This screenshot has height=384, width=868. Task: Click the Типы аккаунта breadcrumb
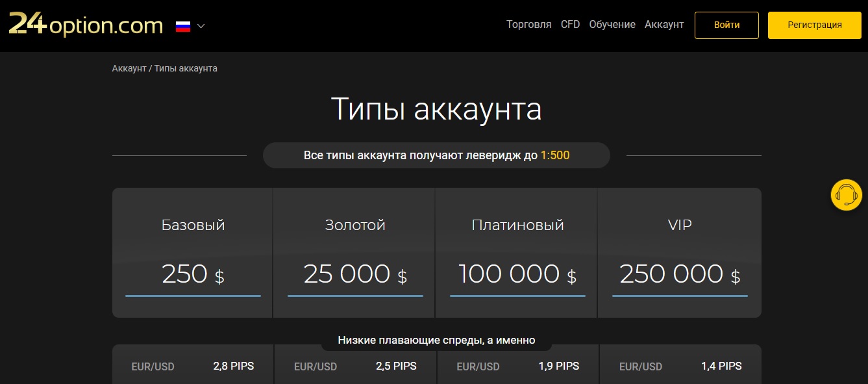pos(186,68)
